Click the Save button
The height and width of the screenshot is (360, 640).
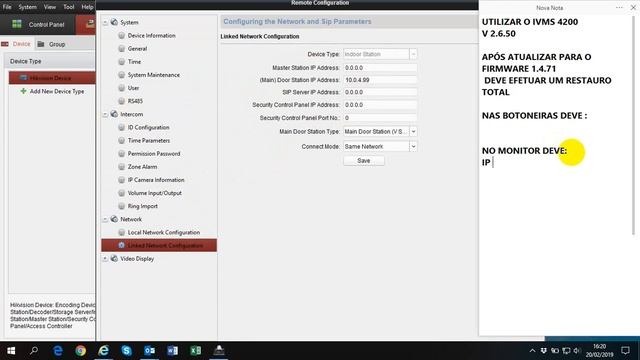pyautogui.click(x=364, y=161)
